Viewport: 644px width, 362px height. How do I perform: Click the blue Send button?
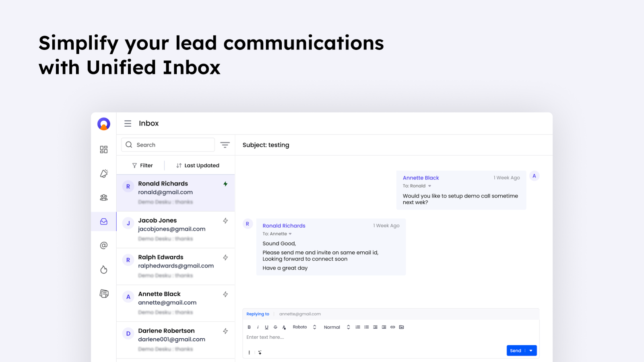click(516, 351)
